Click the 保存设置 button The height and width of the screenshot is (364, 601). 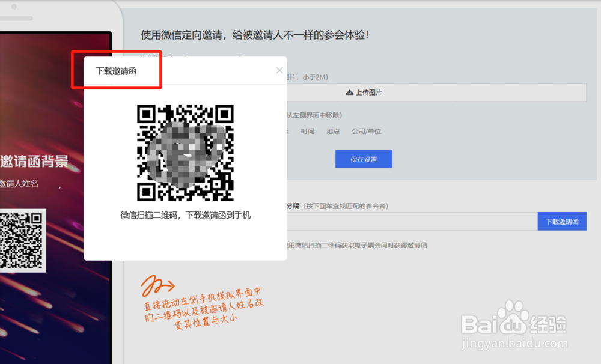pos(364,159)
